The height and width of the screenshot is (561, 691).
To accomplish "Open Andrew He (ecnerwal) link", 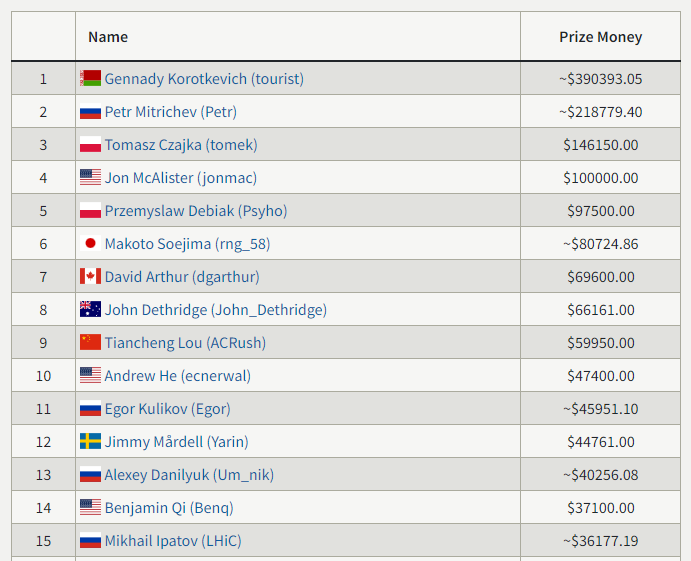I will (178, 376).
